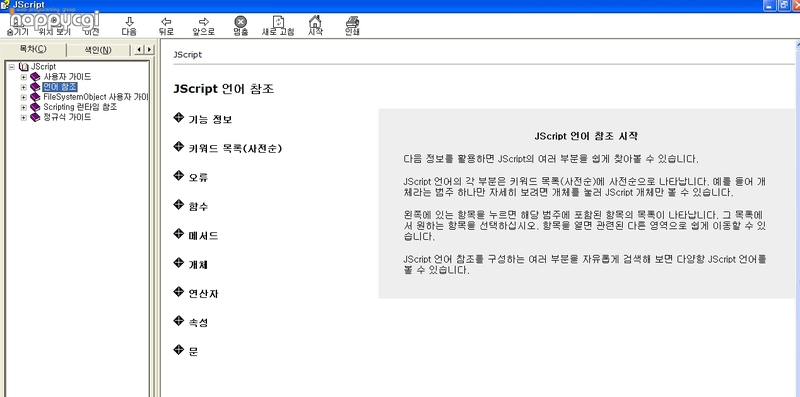The width and height of the screenshot is (800, 397).
Task: Click the book icon beside 사용자 가이드
Action: (x=35, y=77)
